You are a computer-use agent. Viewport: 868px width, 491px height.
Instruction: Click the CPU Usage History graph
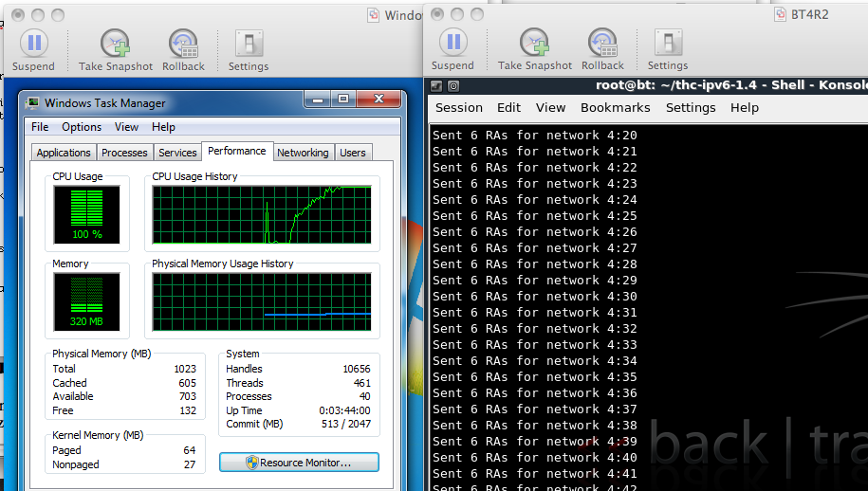pyautogui.click(x=262, y=214)
